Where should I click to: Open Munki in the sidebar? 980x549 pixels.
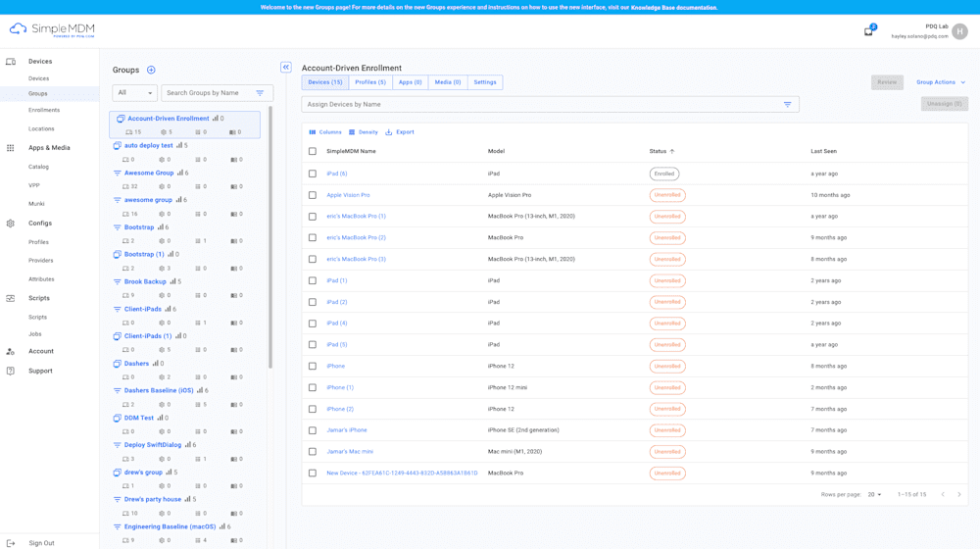pyautogui.click(x=36, y=204)
